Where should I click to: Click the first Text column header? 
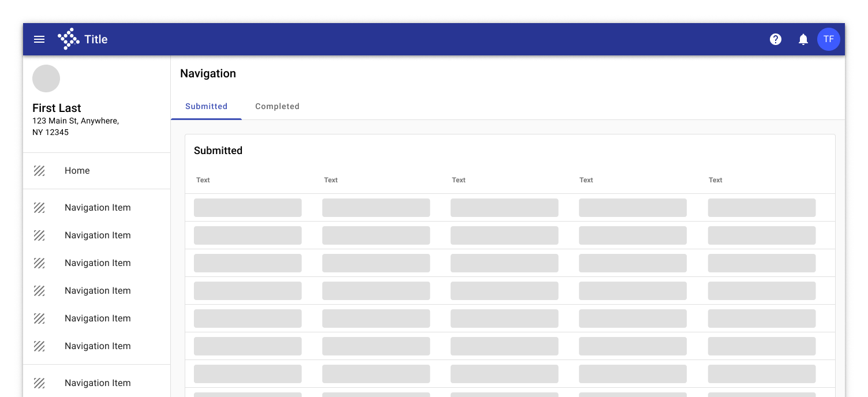click(203, 180)
